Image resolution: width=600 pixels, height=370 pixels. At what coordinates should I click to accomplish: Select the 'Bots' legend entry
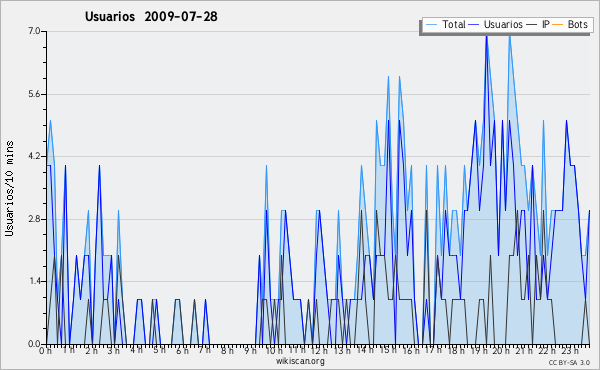coord(577,24)
